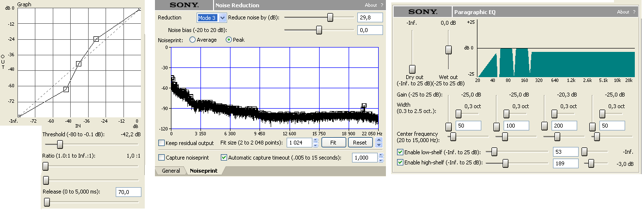Select the Noiseprint tab
This screenshot has width=644, height=210.
coord(203,171)
